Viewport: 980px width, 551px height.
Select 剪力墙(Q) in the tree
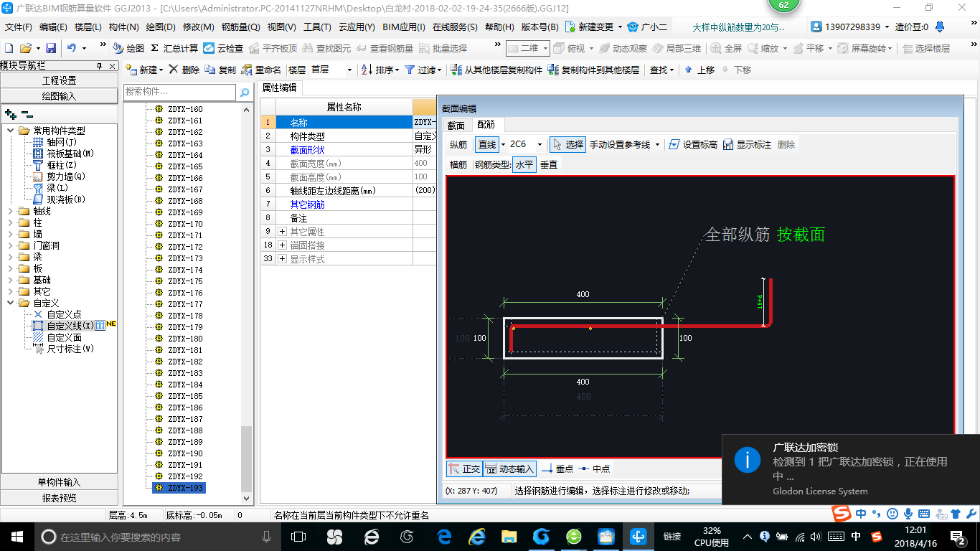(x=66, y=176)
